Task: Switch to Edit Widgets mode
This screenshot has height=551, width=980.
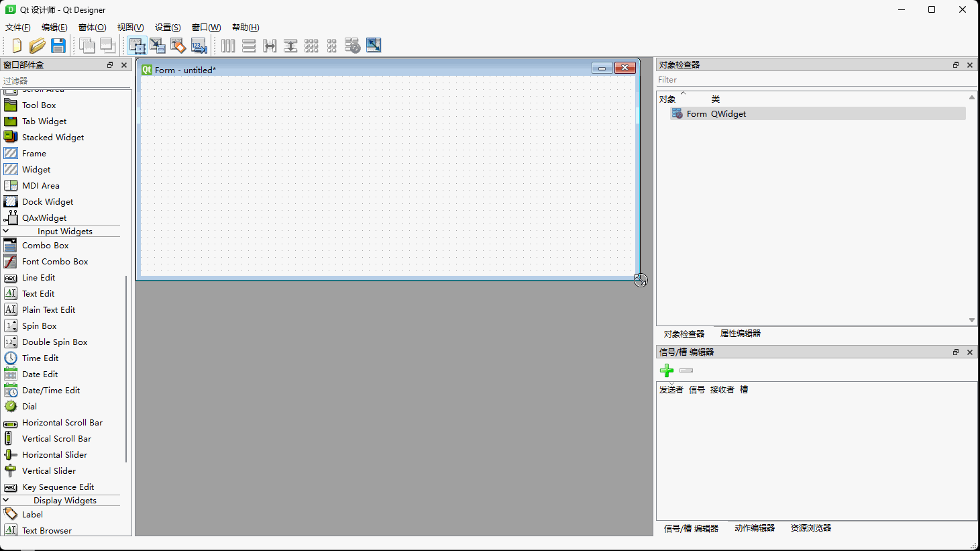Action: pos(137,46)
